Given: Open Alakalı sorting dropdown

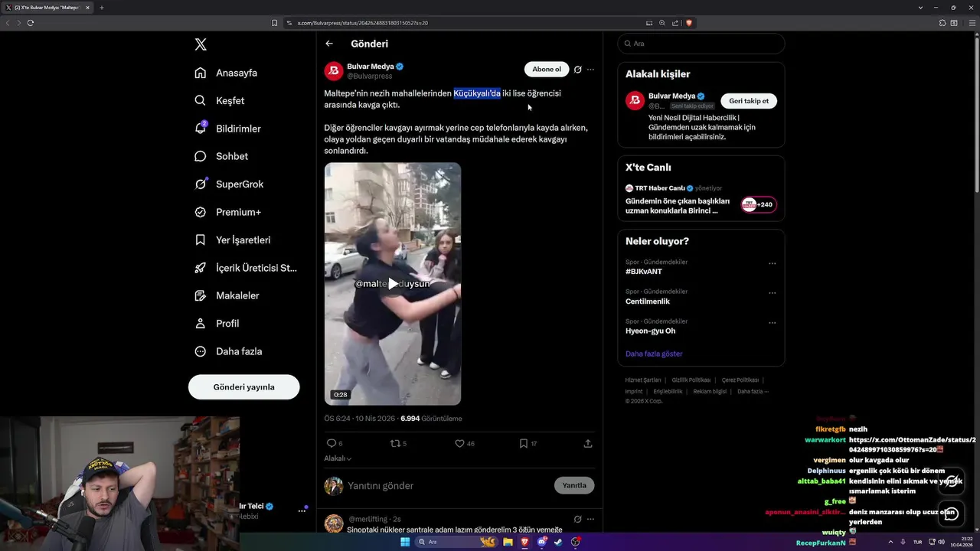Looking at the screenshot, I should coord(338,458).
